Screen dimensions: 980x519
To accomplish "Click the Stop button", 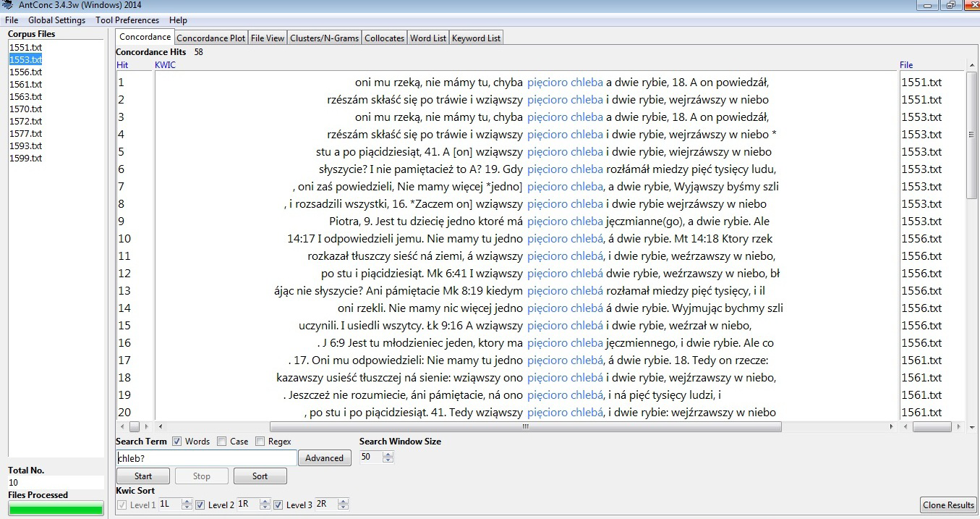I will (202, 476).
